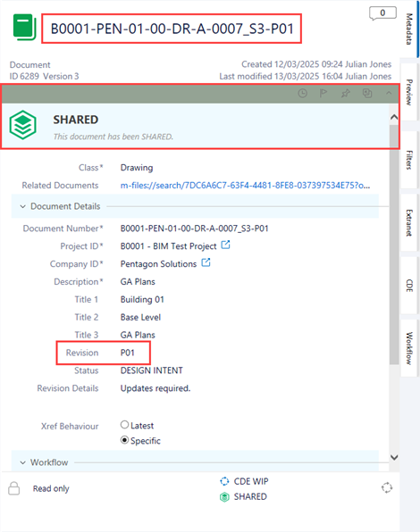This screenshot has width=420, height=532.
Task: Open the Project ID external link icon
Action: point(225,245)
